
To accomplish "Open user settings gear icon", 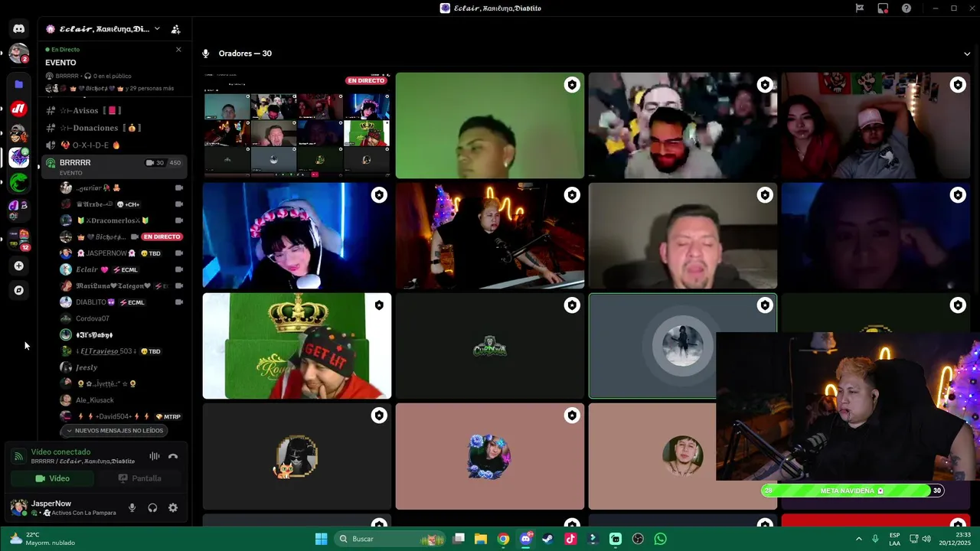I will coord(173,507).
